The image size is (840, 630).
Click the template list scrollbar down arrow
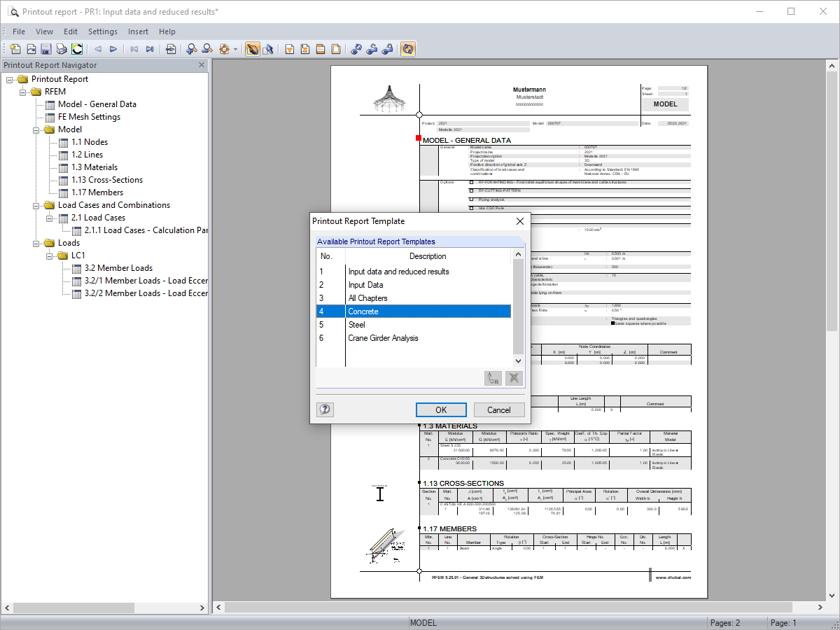click(518, 360)
